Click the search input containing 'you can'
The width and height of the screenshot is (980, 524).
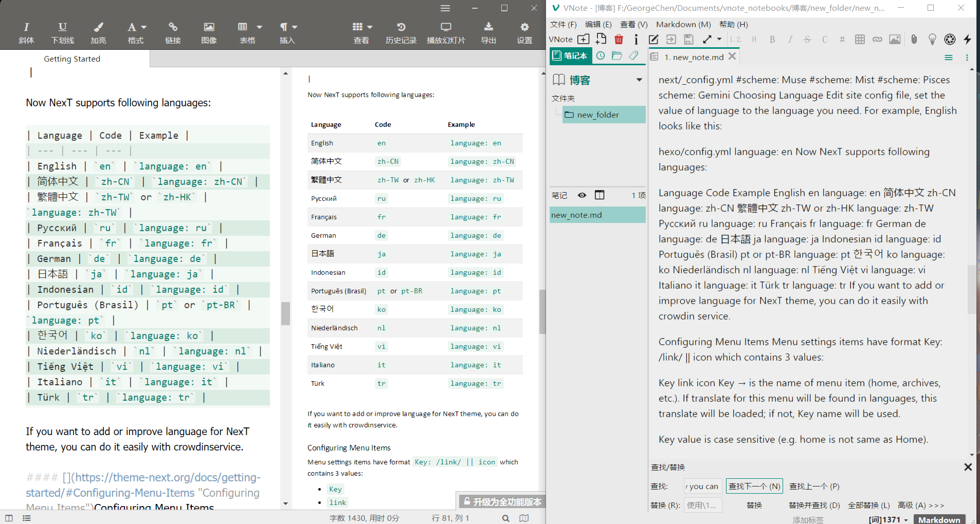tap(701, 486)
